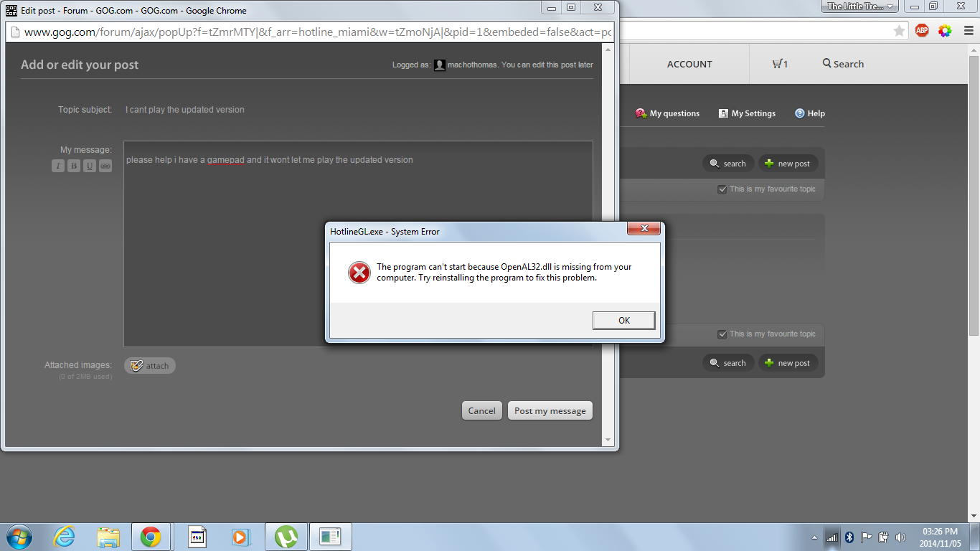980x551 pixels.
Task: Launch Internet Explorer from the taskbar
Action: 65,537
